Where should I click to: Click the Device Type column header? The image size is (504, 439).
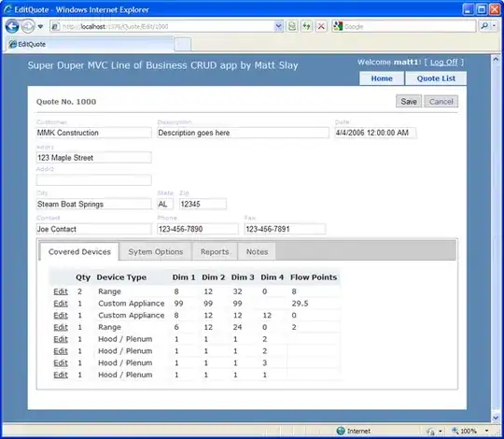(x=121, y=277)
